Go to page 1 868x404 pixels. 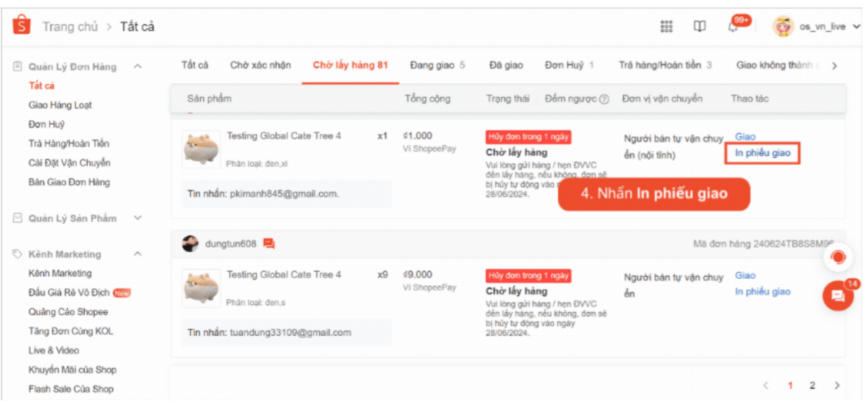tap(790, 386)
